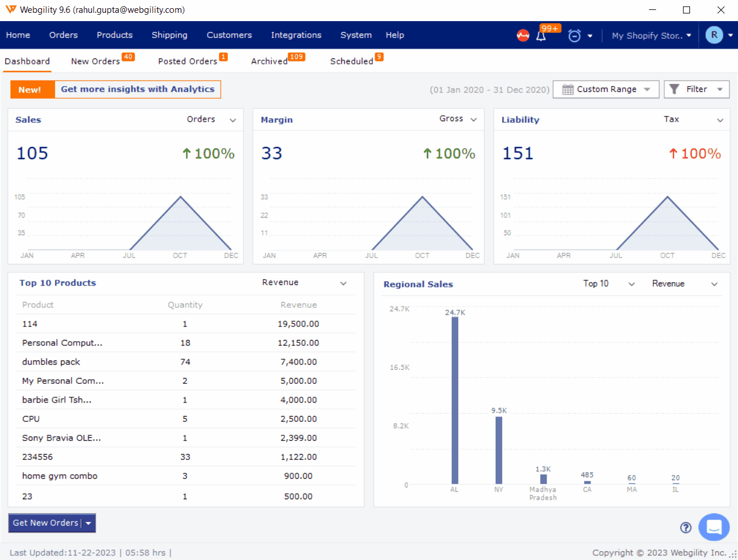Click the alarm clock scheduler icon

[x=575, y=36]
